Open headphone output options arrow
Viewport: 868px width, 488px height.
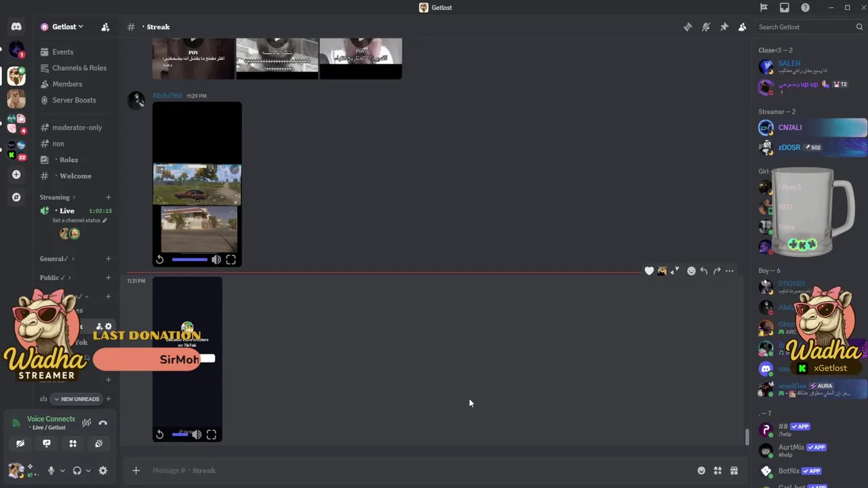pyautogui.click(x=88, y=470)
